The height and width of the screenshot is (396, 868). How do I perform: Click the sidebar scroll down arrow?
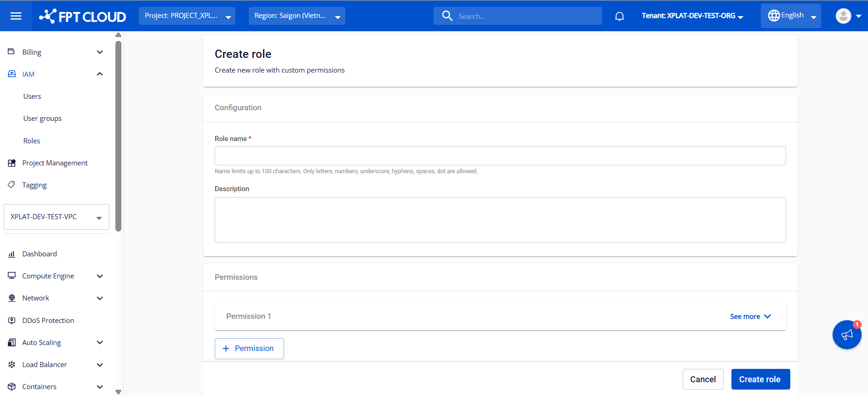tap(118, 392)
